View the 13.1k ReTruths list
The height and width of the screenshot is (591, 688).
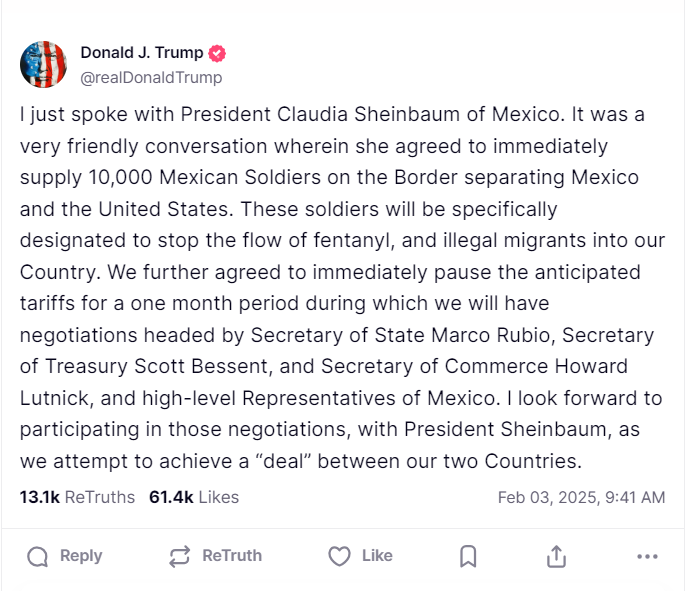pos(77,497)
